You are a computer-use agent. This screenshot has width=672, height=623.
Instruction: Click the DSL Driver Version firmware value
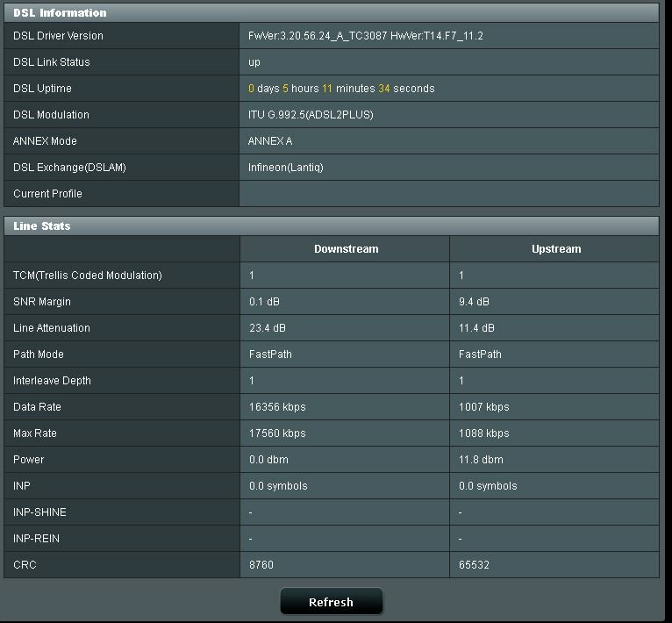pos(366,36)
